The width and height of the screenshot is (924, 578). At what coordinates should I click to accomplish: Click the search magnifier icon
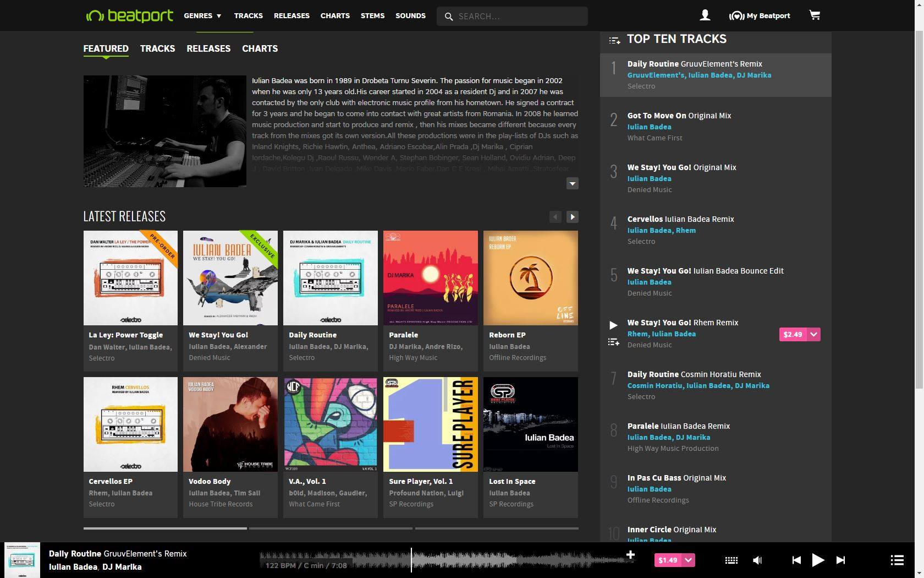[449, 17]
